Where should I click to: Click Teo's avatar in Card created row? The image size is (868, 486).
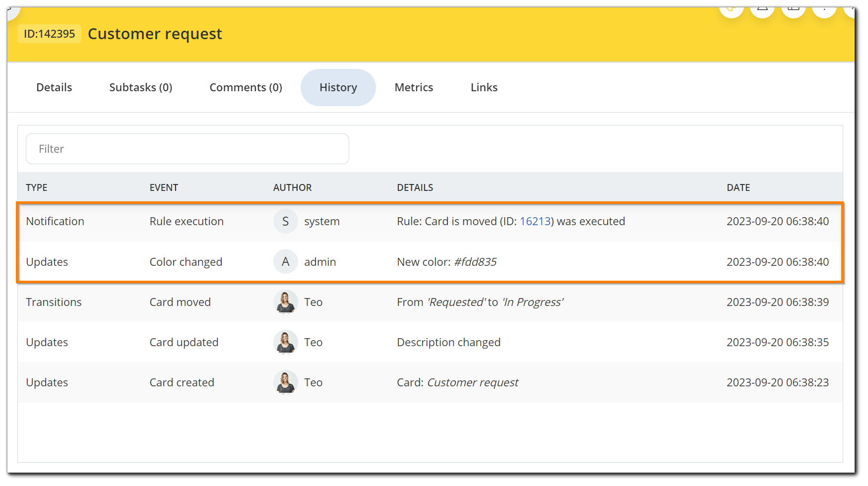click(285, 382)
